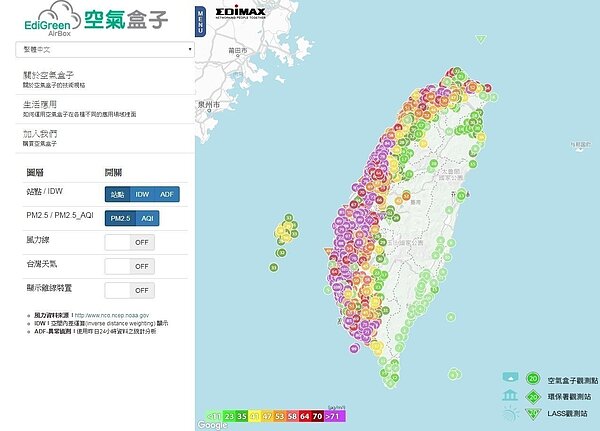Click the LASS觀測站 legend label

(x=567, y=413)
